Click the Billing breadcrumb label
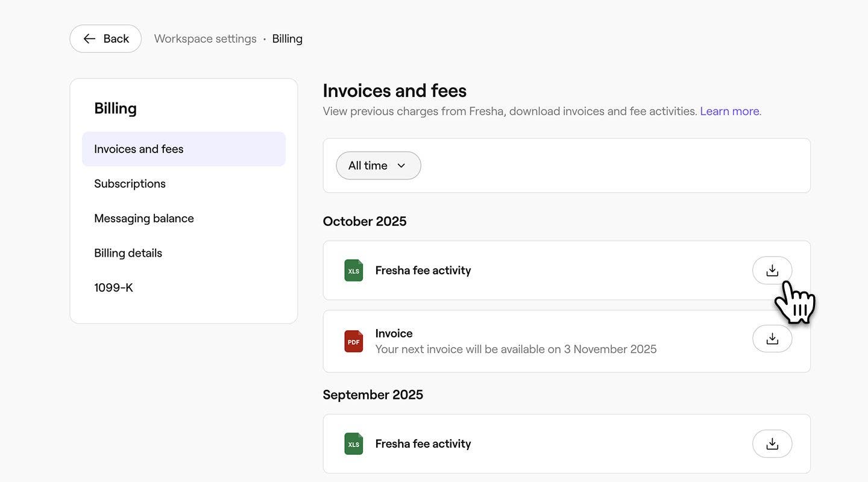Screen dimensions: 868x482 pyautogui.click(x=287, y=39)
